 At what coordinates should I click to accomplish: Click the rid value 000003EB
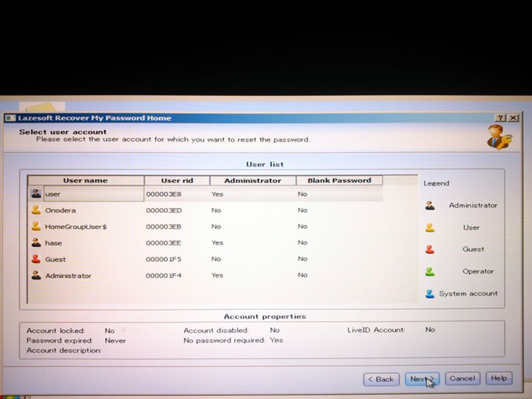[164, 227]
